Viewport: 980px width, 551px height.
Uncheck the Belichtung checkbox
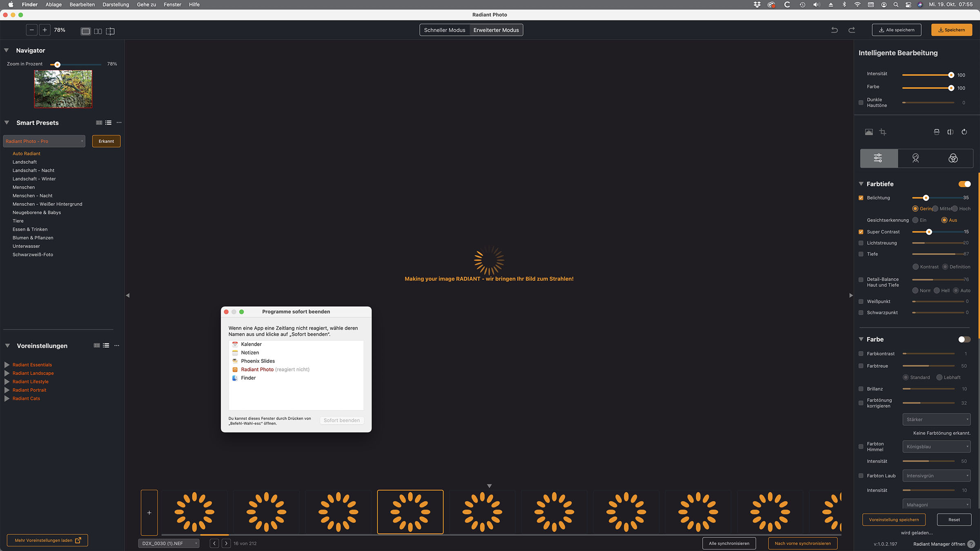861,198
